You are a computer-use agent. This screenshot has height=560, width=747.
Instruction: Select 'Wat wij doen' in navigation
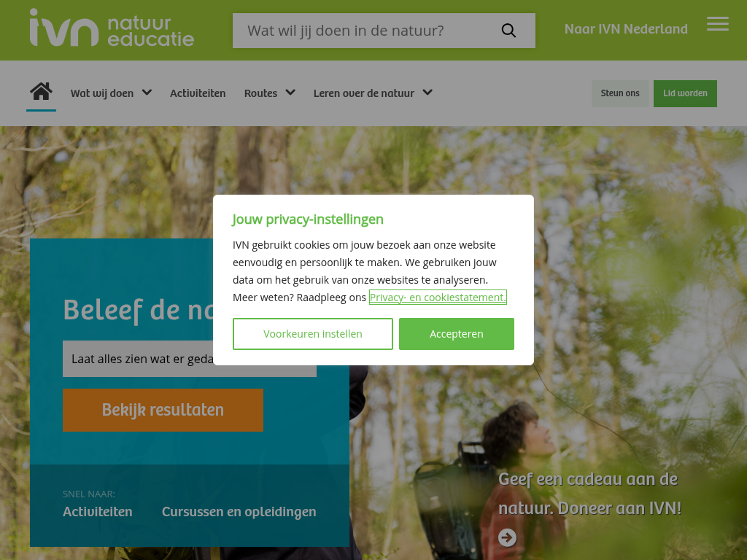click(102, 93)
